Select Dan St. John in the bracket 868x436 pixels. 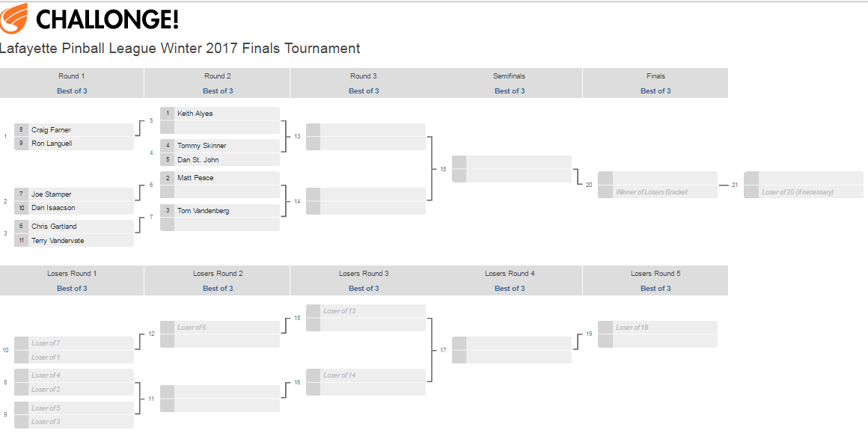coord(220,160)
